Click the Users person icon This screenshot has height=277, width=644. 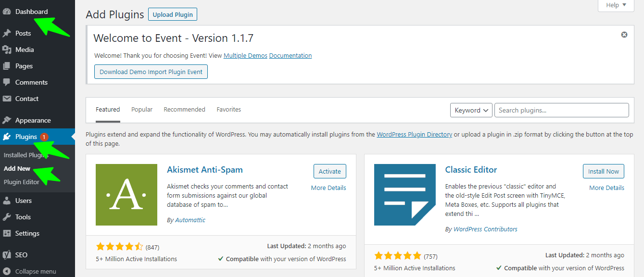(7, 201)
